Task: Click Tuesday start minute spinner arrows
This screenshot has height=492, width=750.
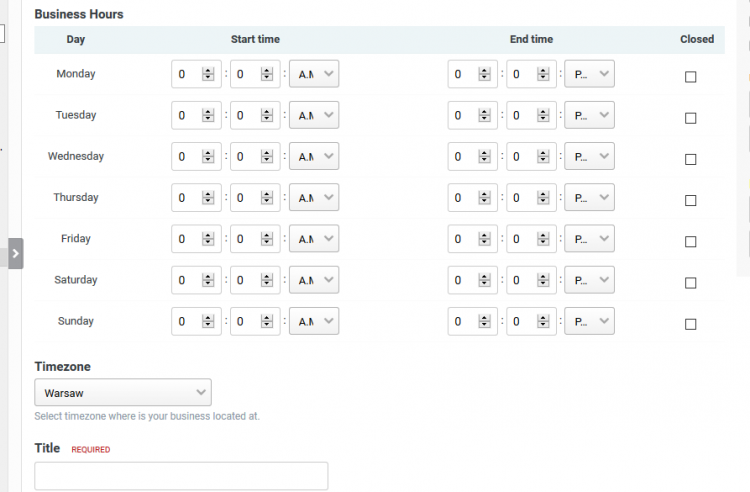Action: 267,115
